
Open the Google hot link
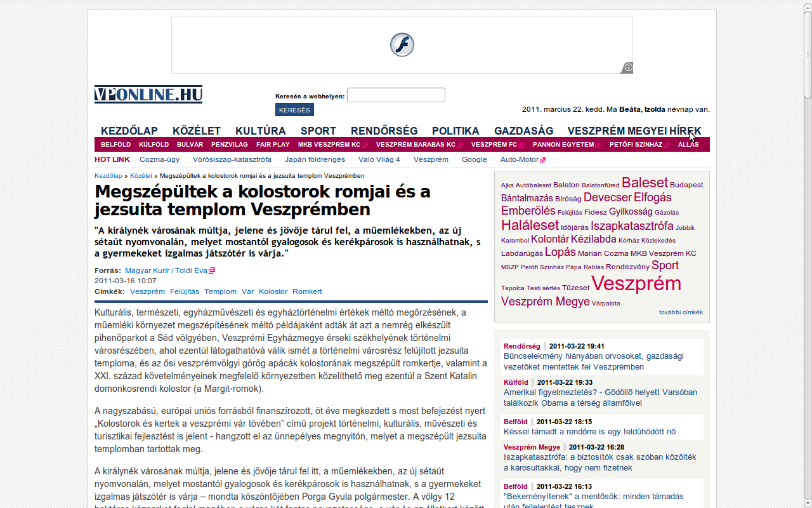tap(475, 160)
